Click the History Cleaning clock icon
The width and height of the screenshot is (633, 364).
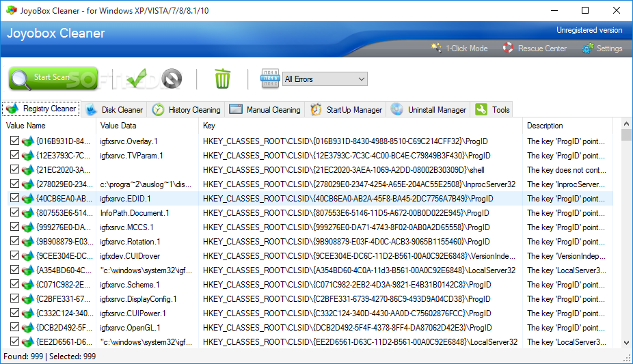pyautogui.click(x=159, y=110)
